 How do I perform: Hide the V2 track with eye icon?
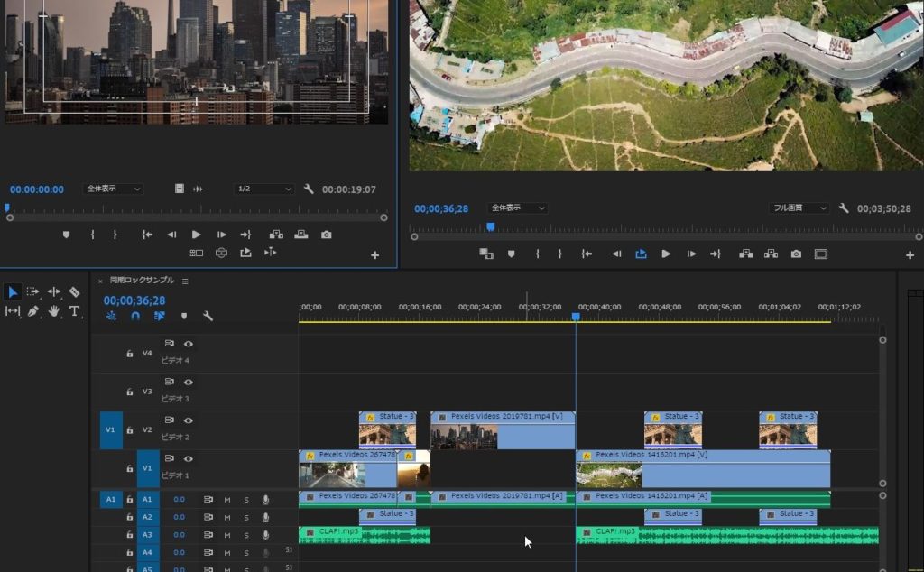tap(189, 420)
